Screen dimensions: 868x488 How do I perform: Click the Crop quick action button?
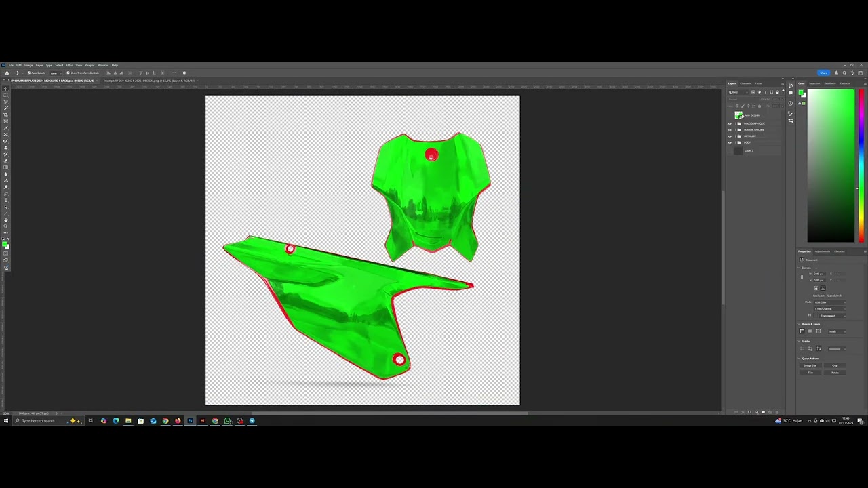coord(835,365)
